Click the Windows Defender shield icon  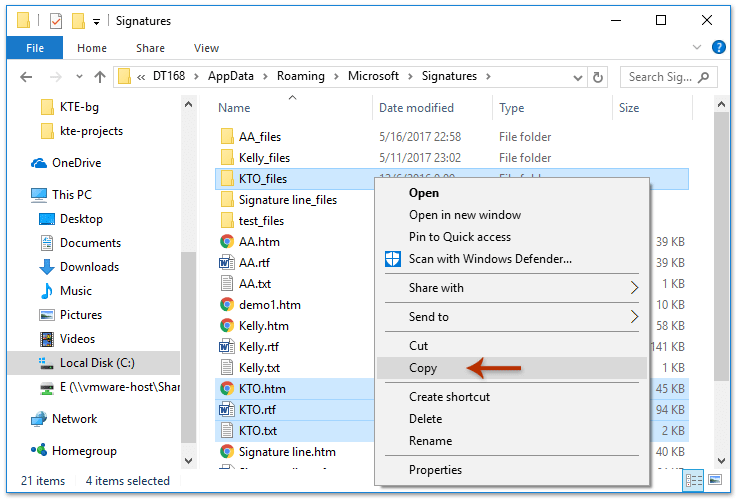[392, 259]
